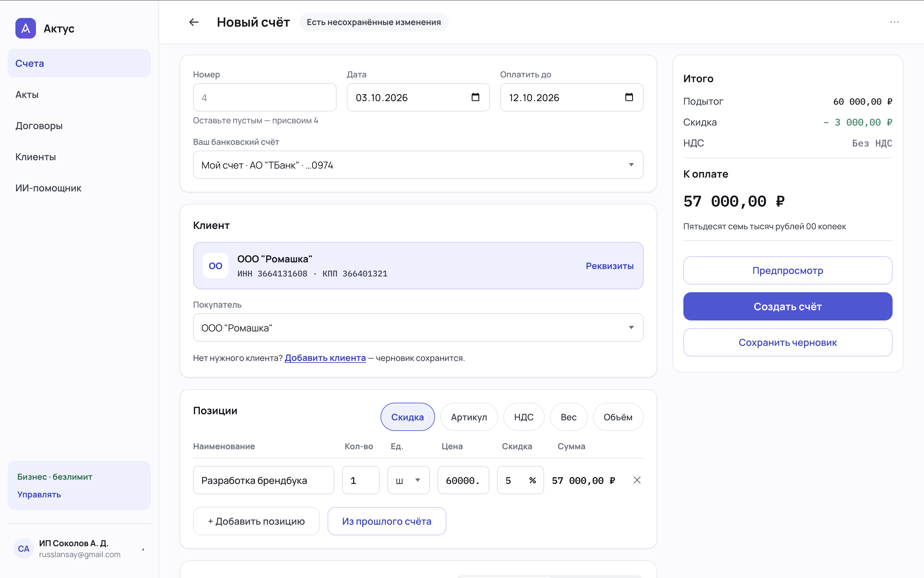Enable the Объём column chip
The height and width of the screenshot is (578, 924).
[618, 417]
